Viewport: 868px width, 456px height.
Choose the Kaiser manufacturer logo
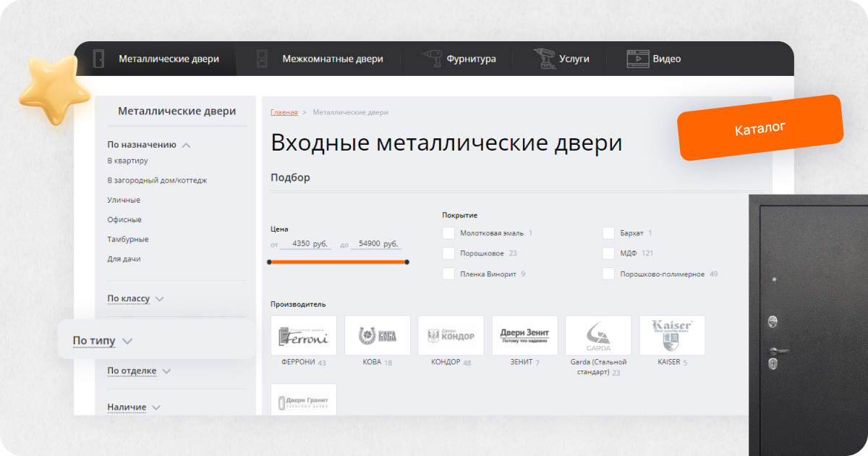(x=672, y=335)
